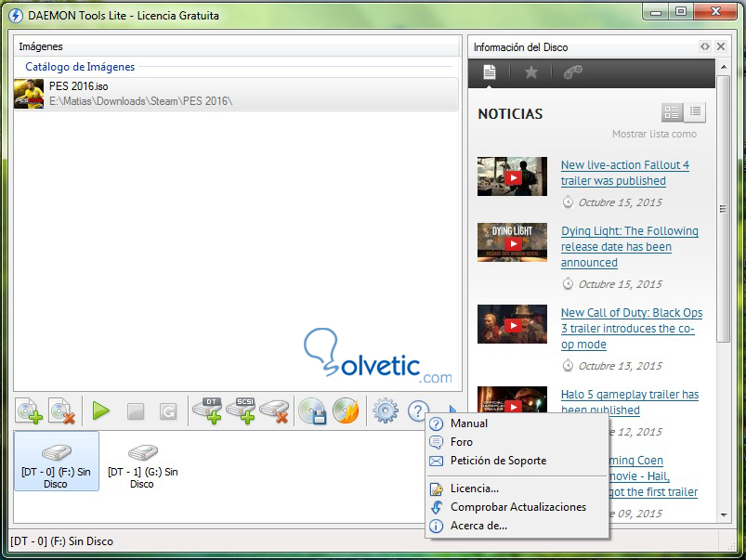This screenshot has width=746, height=560.
Task: Play the Black Ops 3 video thumbnail
Action: pyautogui.click(x=513, y=324)
